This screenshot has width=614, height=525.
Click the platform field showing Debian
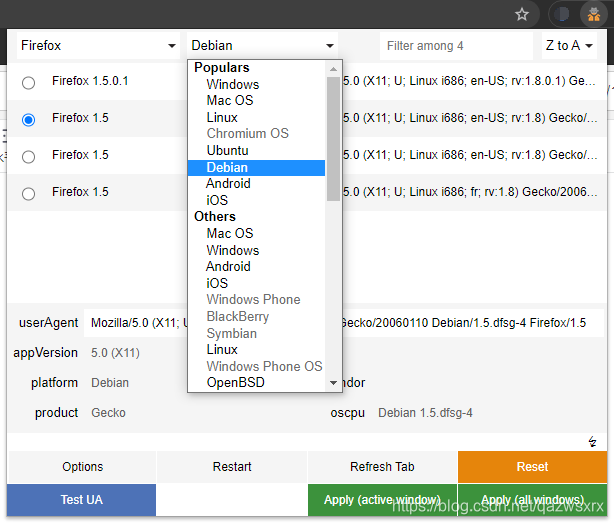tap(110, 382)
